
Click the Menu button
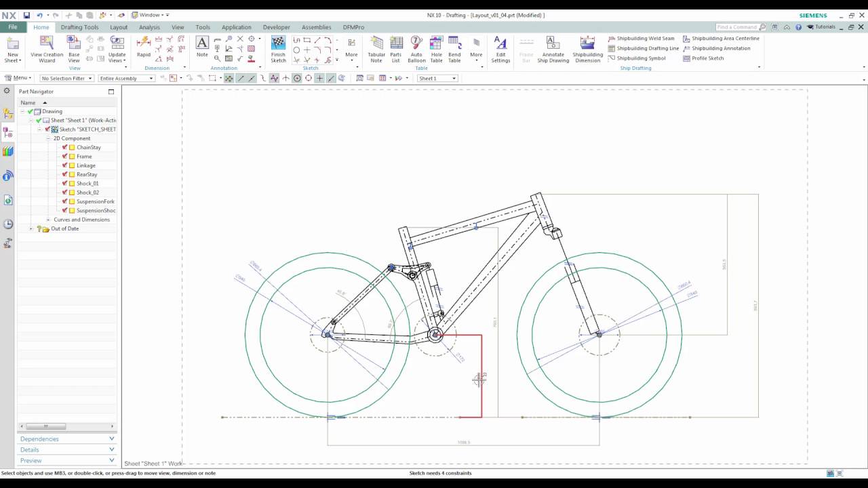pos(16,78)
